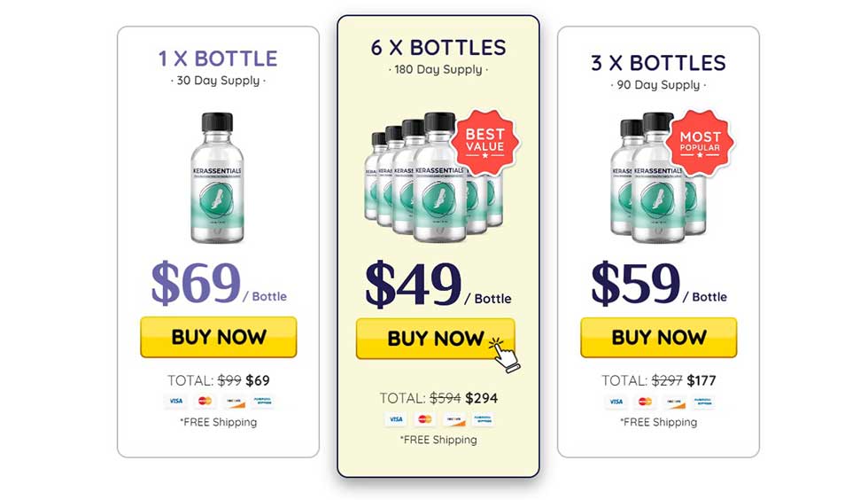Click the Visa icon in 6 bottles card
Screen dimensions: 868x500
coord(396,419)
